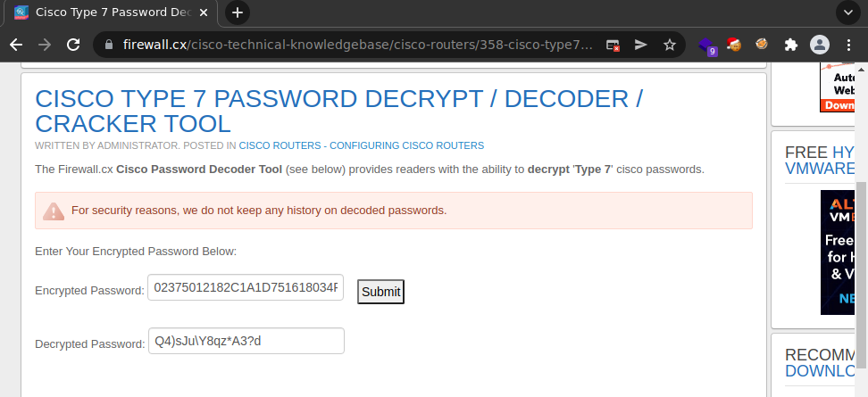This screenshot has height=397, width=868.
Task: Click the page vertical scrollbar thumb
Action: pos(862,275)
